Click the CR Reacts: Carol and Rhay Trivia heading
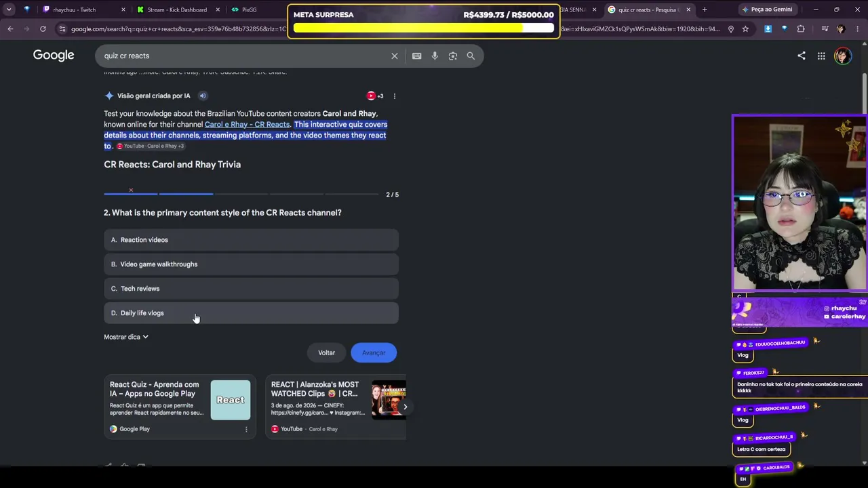 point(172,165)
